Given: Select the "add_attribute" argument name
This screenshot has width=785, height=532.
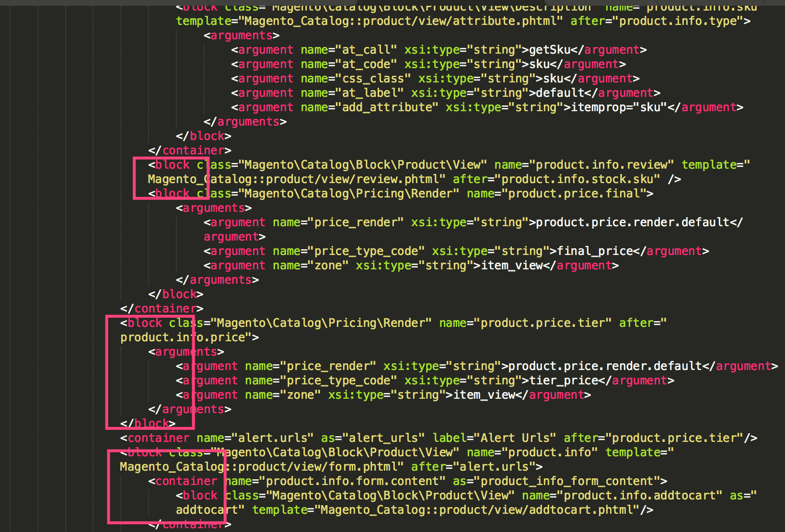Looking at the screenshot, I should click(387, 107).
